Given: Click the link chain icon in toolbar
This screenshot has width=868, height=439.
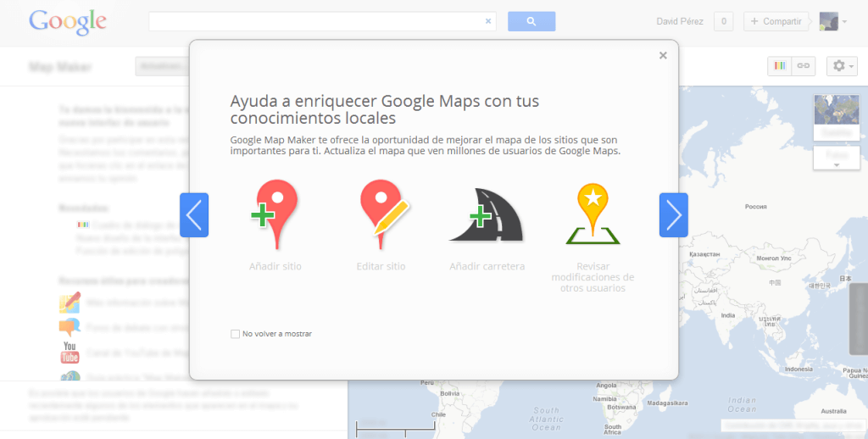Looking at the screenshot, I should 804,66.
